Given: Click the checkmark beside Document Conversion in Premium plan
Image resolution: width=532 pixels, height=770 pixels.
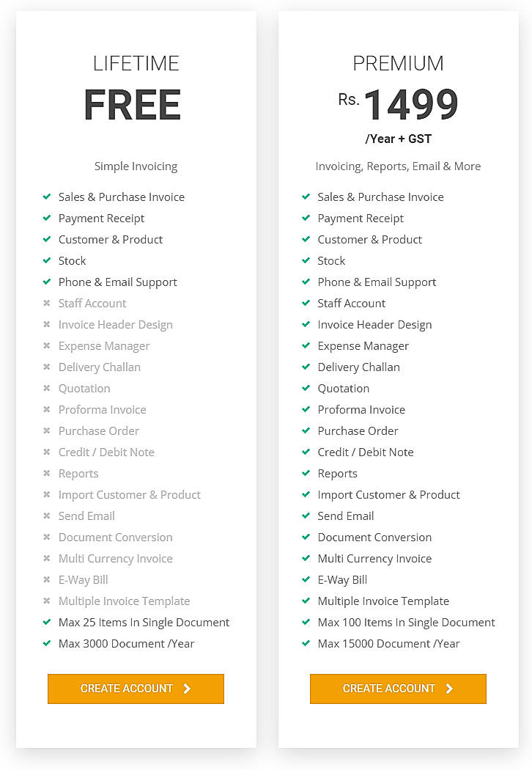Looking at the screenshot, I should (x=305, y=537).
